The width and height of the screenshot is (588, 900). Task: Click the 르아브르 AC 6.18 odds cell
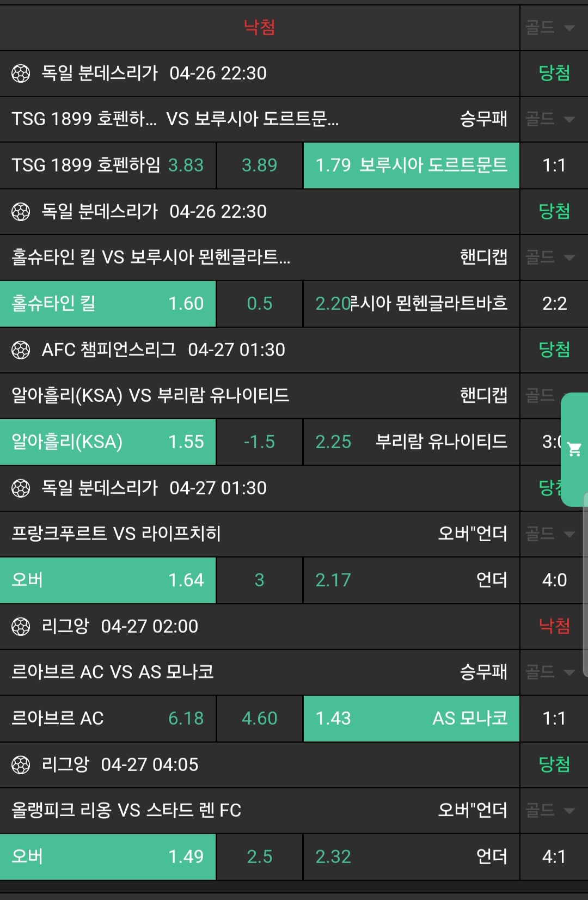pos(108,719)
